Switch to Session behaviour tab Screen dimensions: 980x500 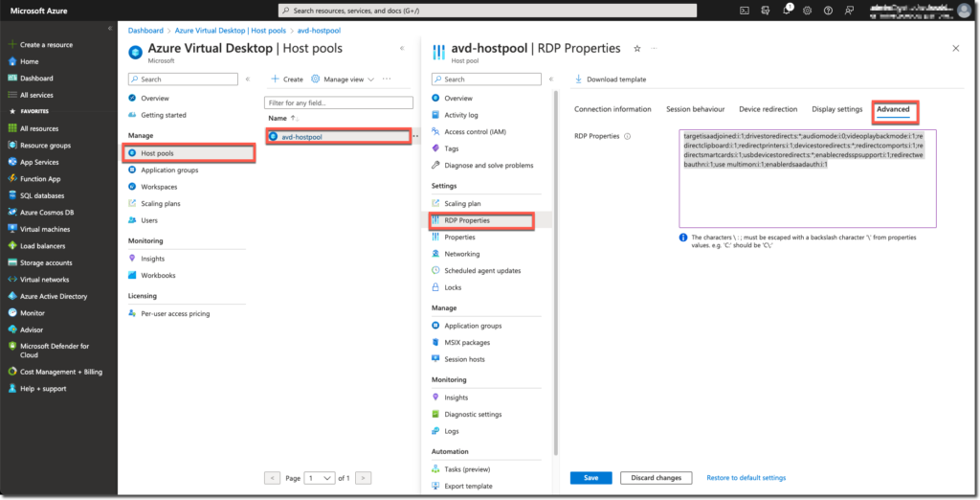click(x=695, y=109)
